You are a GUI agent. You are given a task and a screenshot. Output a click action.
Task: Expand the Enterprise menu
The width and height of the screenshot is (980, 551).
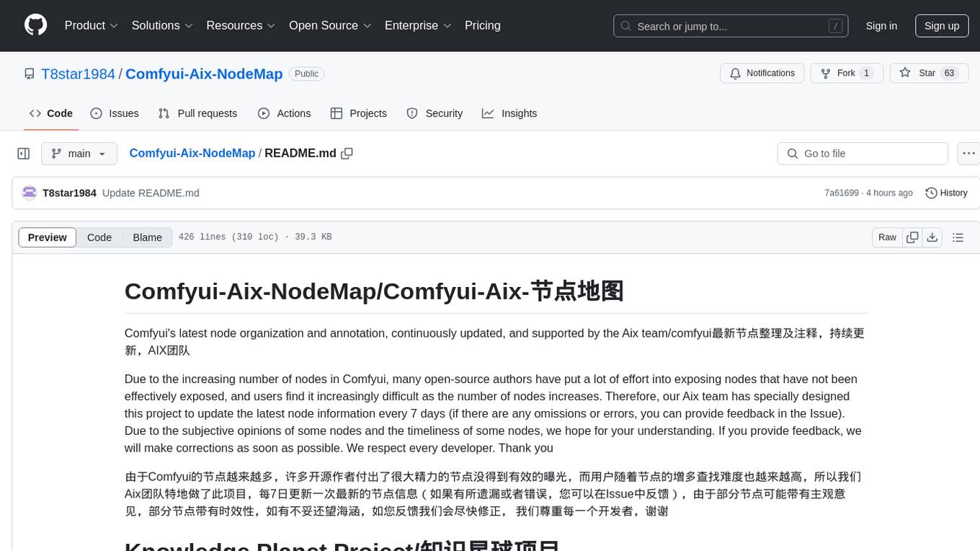tap(418, 25)
